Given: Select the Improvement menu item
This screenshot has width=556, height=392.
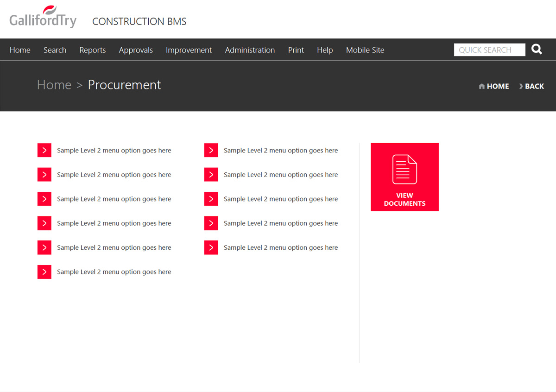Looking at the screenshot, I should click(189, 50).
